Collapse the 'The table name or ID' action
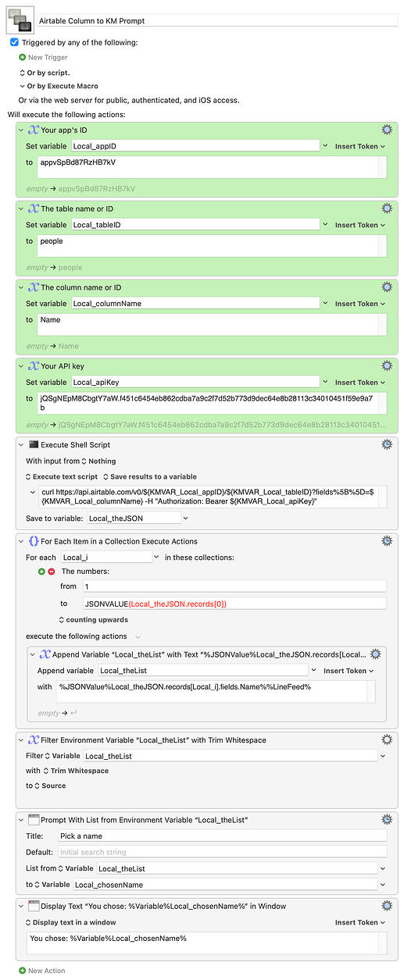Image resolution: width=404 pixels, height=980 pixels. point(22,208)
